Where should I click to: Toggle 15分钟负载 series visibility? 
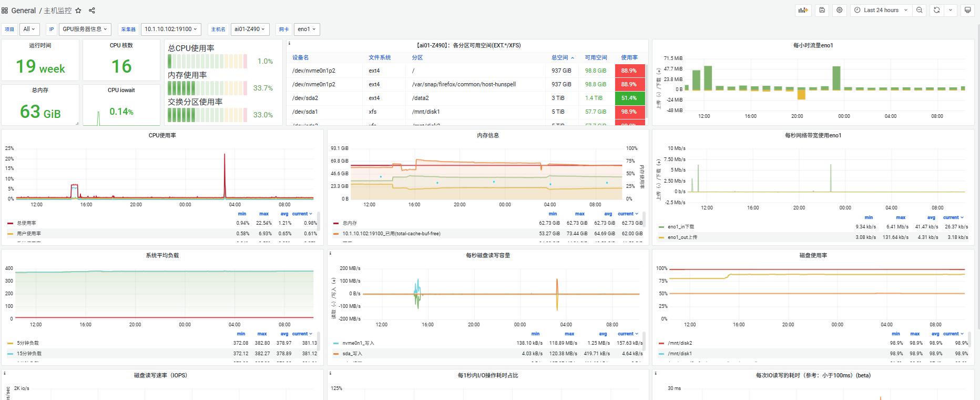[29, 354]
